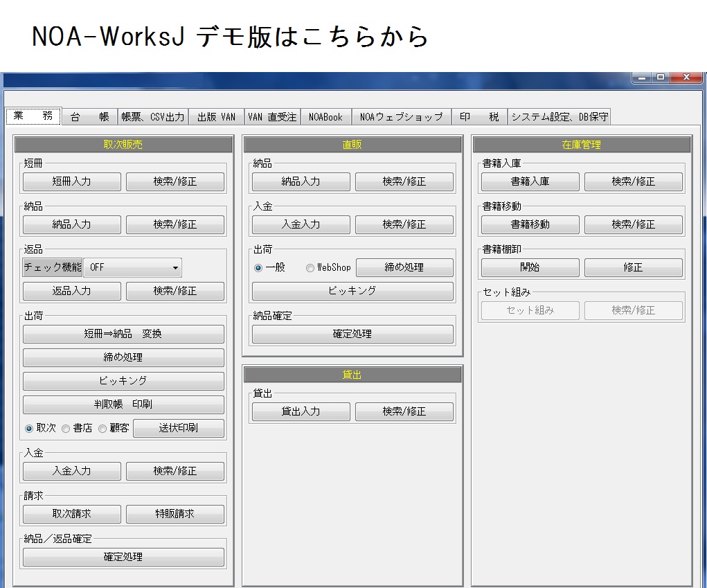Select the 取次 radio option

[x=29, y=429]
